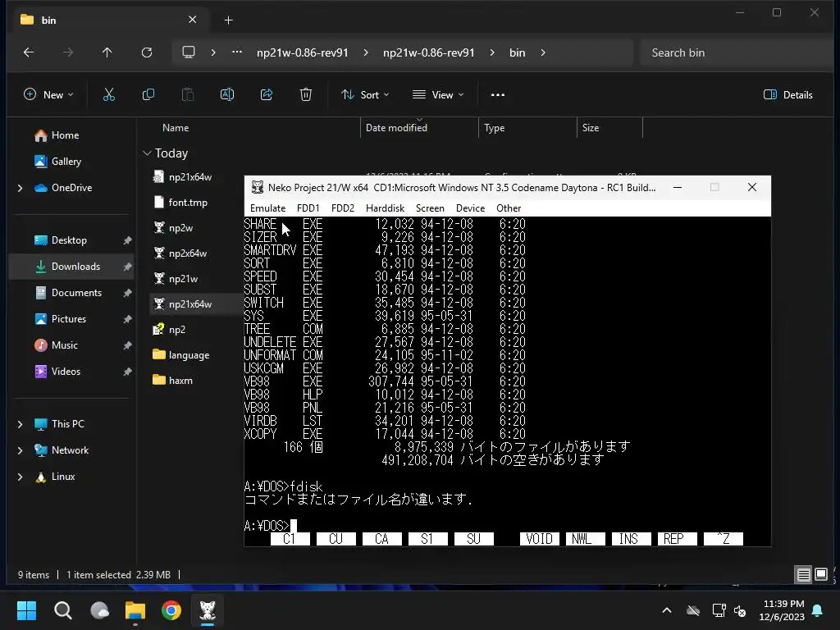
Task: Add a new Explorer tab
Action: coord(228,21)
